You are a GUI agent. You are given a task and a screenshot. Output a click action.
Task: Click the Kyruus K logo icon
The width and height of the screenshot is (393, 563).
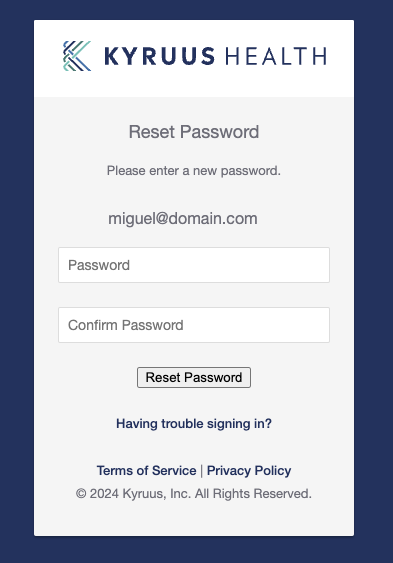pyautogui.click(x=77, y=56)
